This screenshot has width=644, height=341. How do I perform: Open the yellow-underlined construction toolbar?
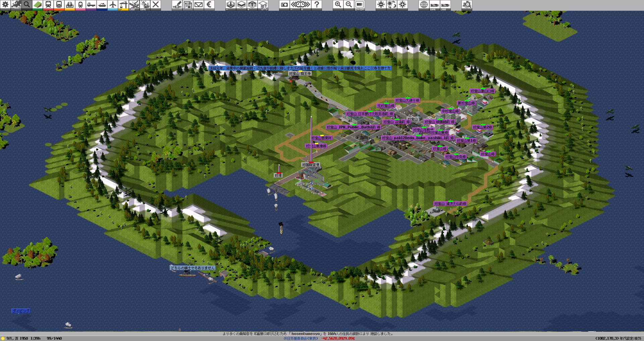70,5
